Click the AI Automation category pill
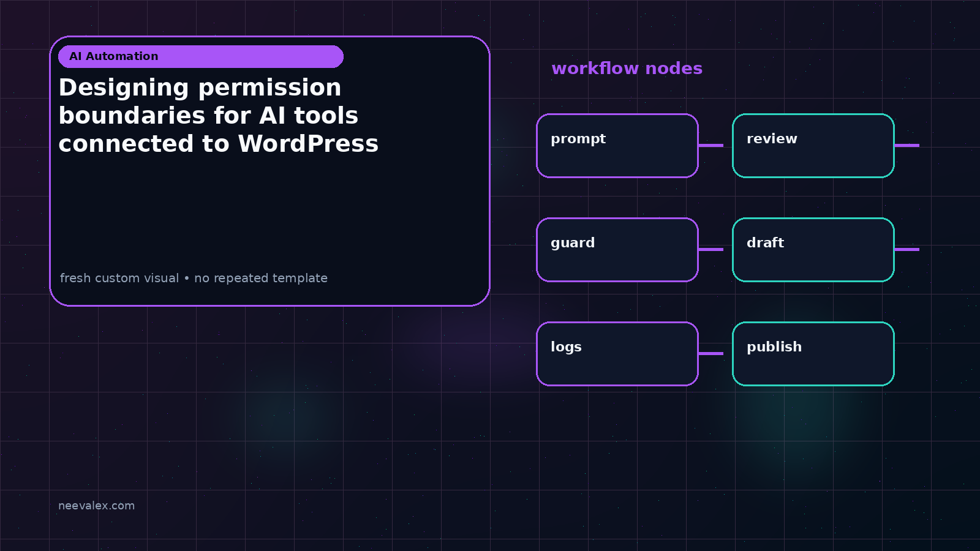The image size is (980, 551). (201, 56)
